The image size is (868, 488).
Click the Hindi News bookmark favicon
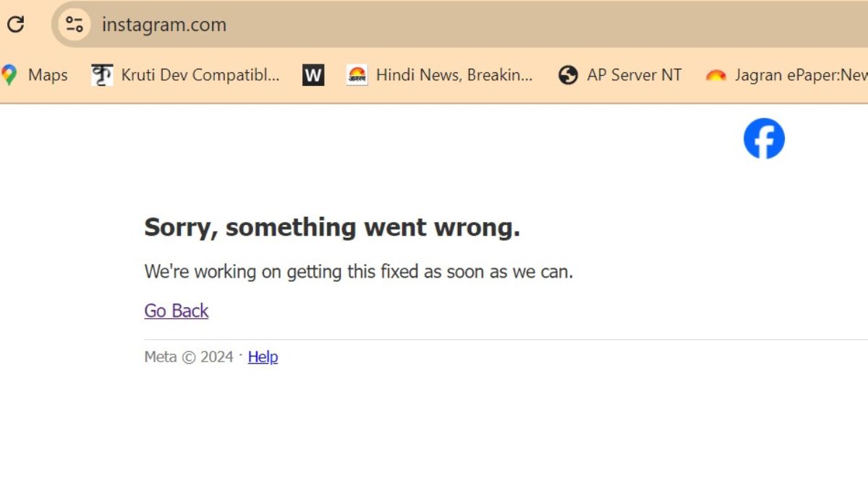357,74
